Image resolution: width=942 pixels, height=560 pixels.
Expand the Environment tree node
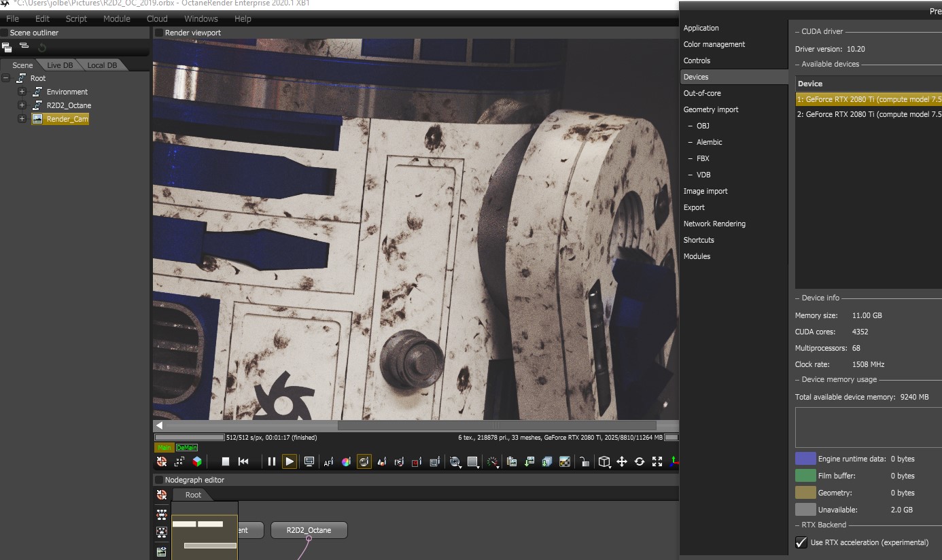[x=22, y=92]
